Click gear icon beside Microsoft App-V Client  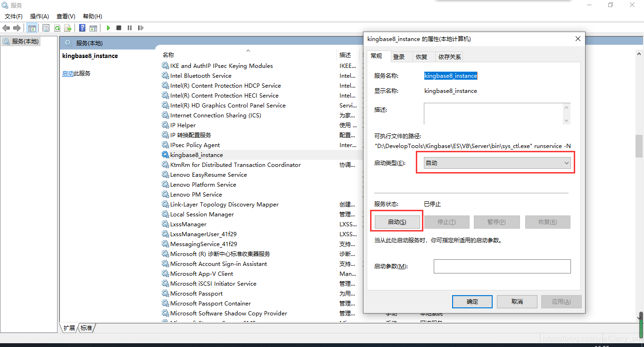[165, 273]
